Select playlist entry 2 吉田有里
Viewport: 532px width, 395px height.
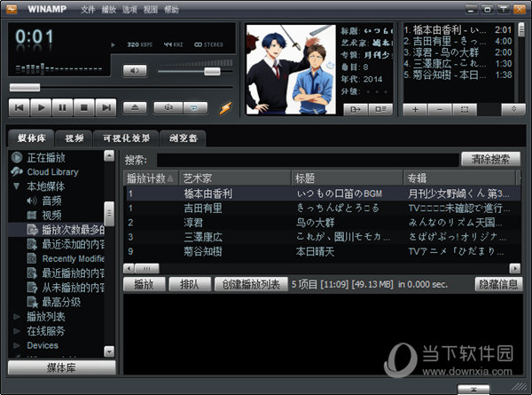(x=458, y=41)
